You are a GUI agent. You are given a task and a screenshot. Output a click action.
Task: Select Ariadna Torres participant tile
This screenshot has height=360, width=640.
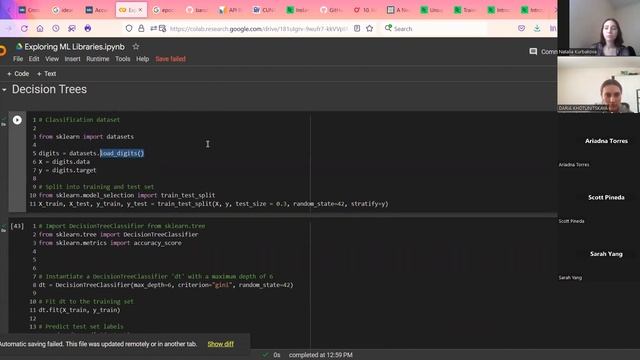coord(598,141)
